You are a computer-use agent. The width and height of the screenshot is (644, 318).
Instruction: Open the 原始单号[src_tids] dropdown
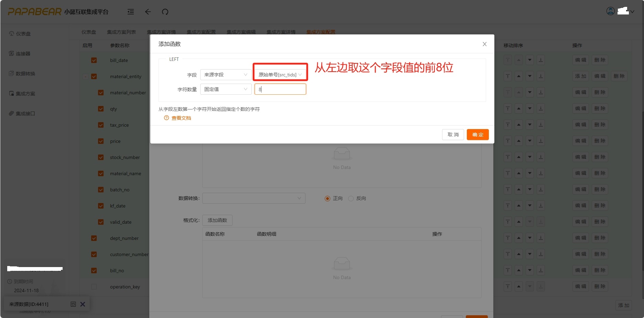click(280, 75)
